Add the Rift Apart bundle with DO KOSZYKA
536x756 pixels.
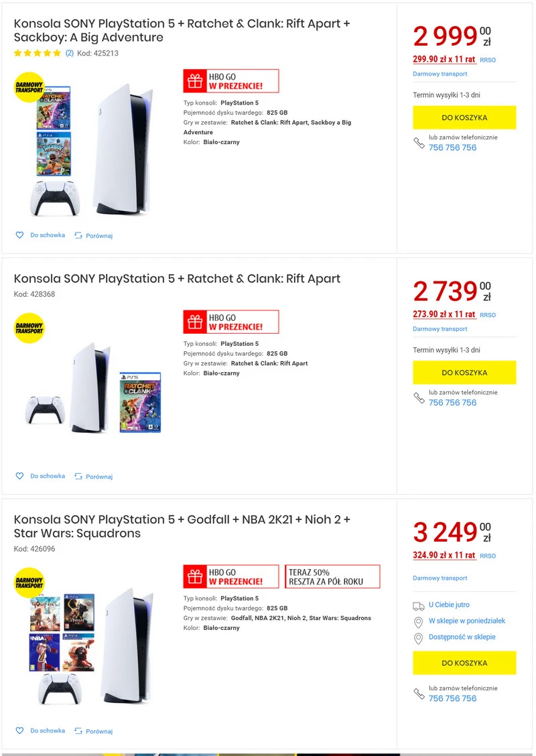click(x=465, y=372)
